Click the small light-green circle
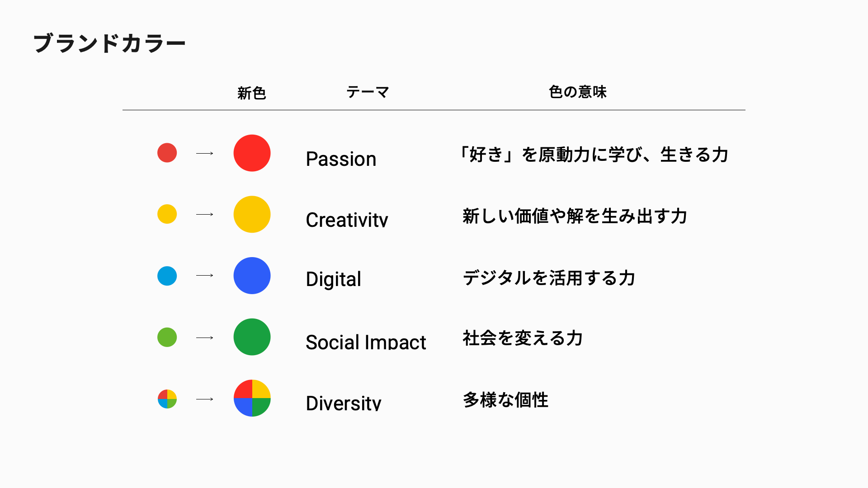Viewport: 868px width, 488px height. pyautogui.click(x=167, y=337)
